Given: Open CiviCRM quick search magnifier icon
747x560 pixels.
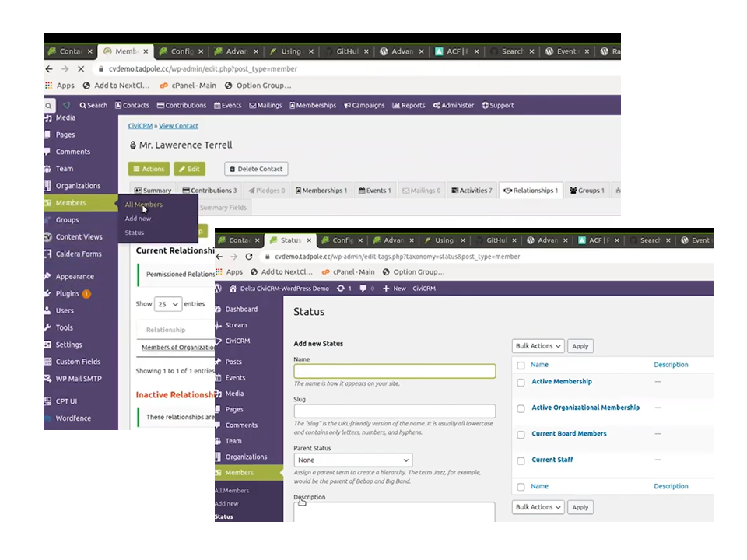Looking at the screenshot, I should pos(48,106).
